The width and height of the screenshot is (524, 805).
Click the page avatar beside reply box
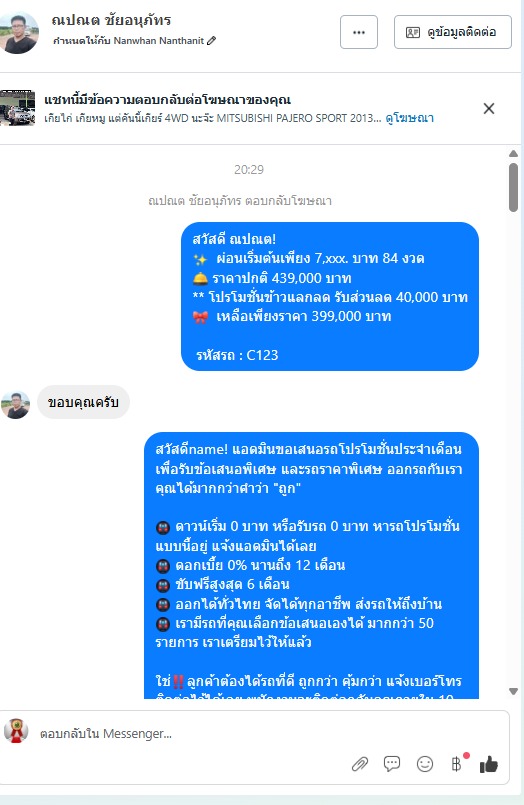coord(16,731)
